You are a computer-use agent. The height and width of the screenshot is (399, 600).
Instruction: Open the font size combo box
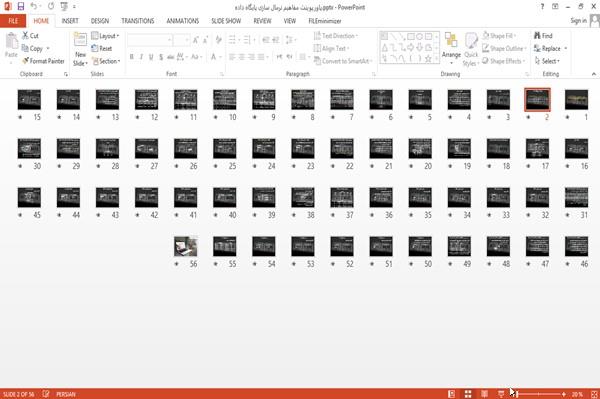pos(181,39)
